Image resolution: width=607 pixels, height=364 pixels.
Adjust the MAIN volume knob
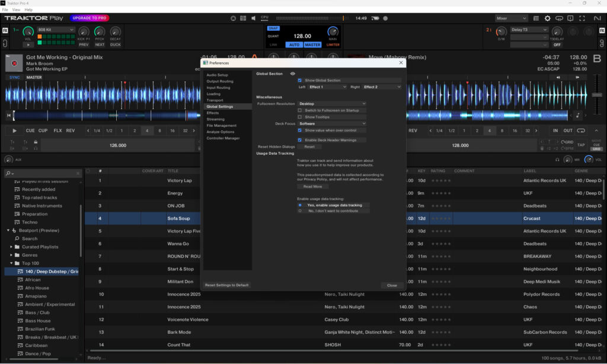click(333, 31)
